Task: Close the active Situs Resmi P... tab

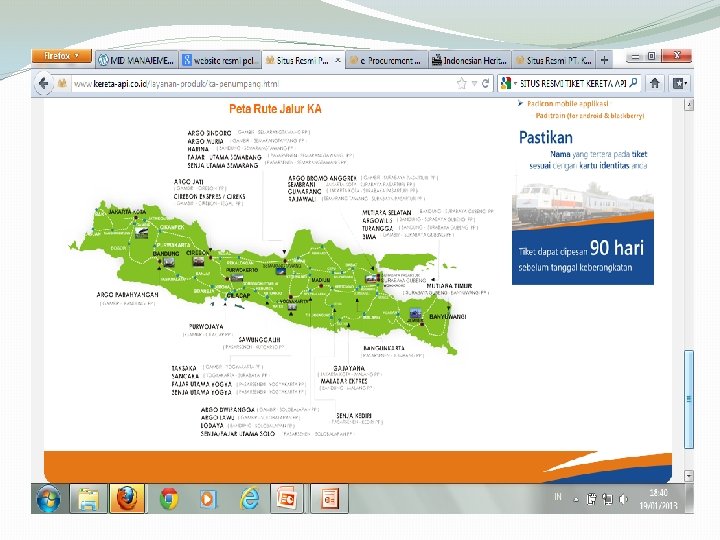Action: pyautogui.click(x=338, y=60)
